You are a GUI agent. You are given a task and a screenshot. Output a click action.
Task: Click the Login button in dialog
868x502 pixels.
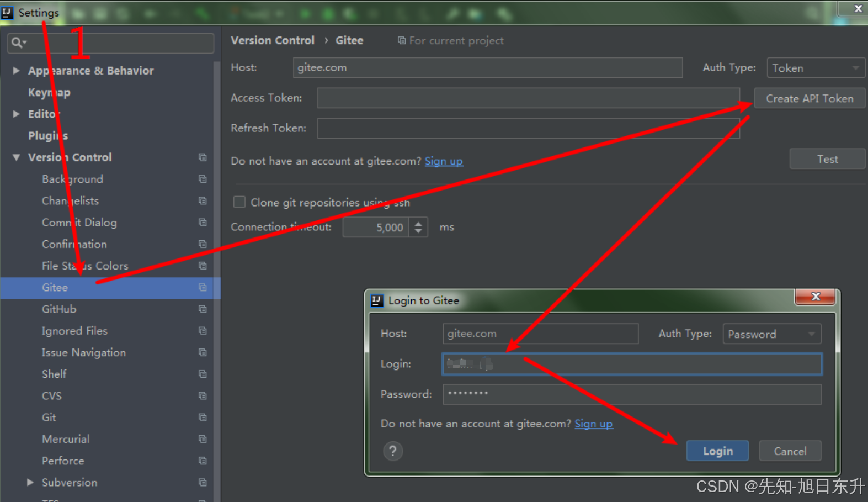coord(717,451)
